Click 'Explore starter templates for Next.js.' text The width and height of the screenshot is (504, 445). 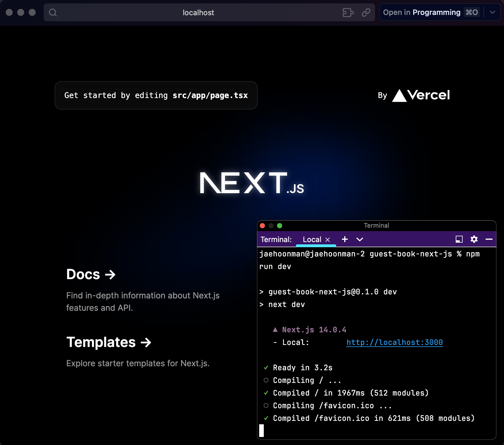click(138, 363)
